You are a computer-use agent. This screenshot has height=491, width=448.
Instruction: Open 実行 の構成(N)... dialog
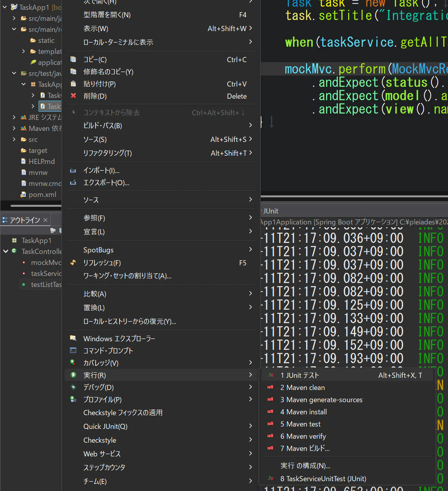[x=347, y=466]
